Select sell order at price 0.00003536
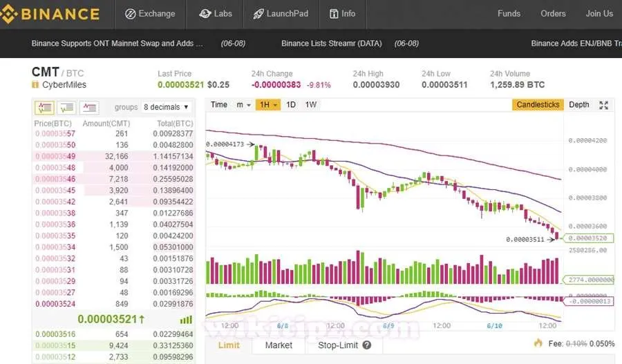This screenshot has width=622, height=364. click(113, 224)
